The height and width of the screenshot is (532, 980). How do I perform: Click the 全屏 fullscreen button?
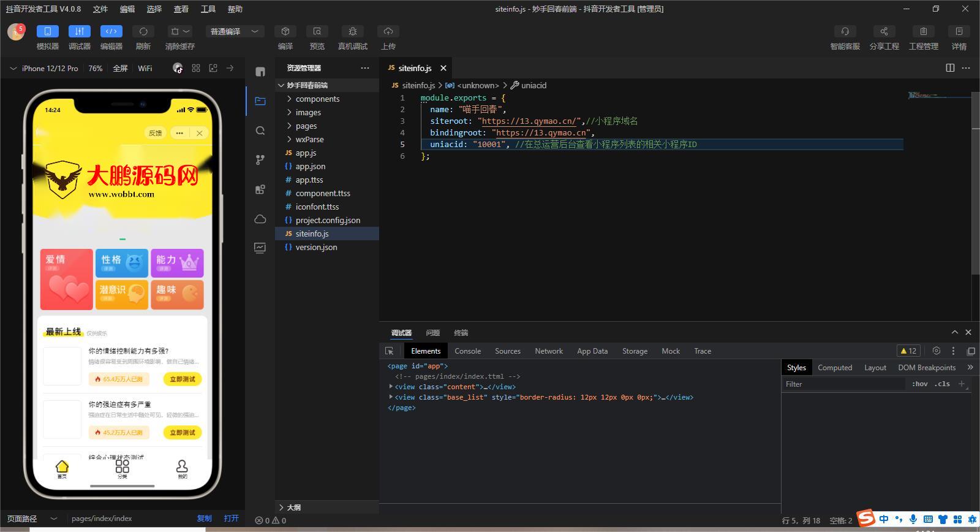click(121, 69)
